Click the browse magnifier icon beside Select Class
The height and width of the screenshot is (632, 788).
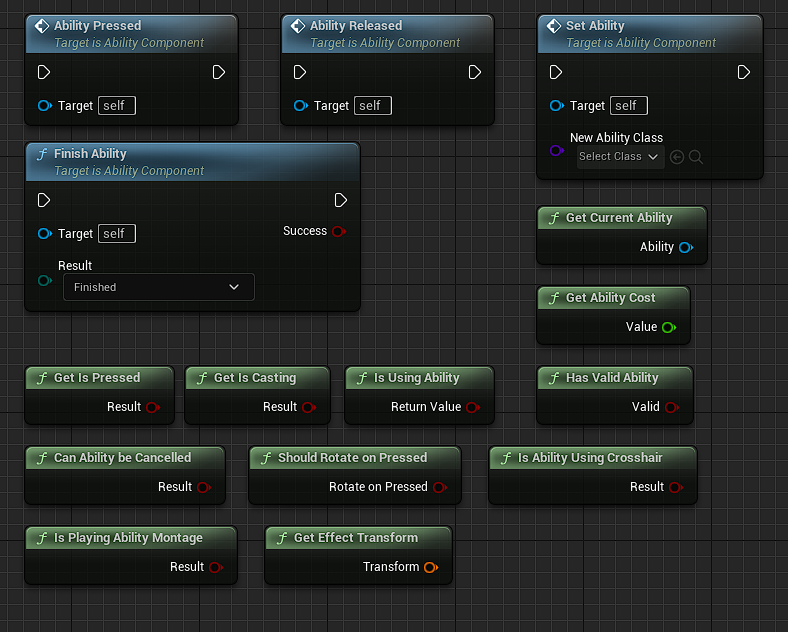[x=696, y=157]
